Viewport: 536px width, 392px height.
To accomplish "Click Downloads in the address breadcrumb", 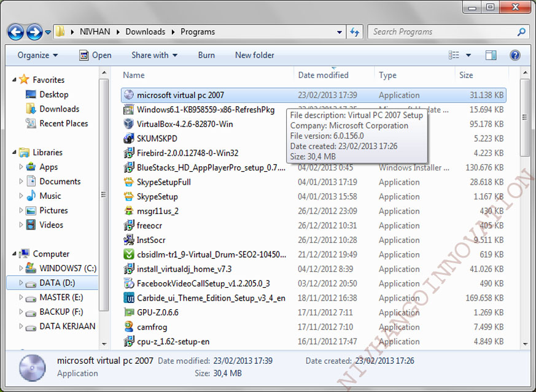I will (x=146, y=32).
